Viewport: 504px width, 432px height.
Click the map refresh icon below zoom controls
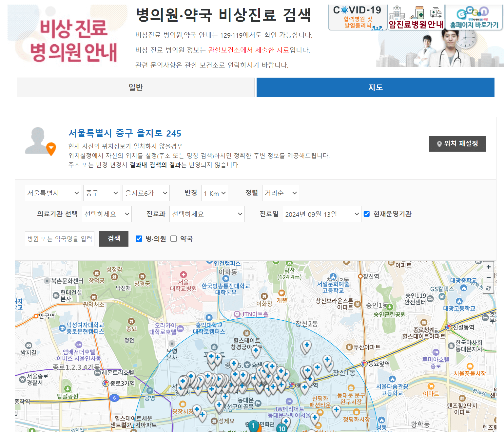click(488, 289)
